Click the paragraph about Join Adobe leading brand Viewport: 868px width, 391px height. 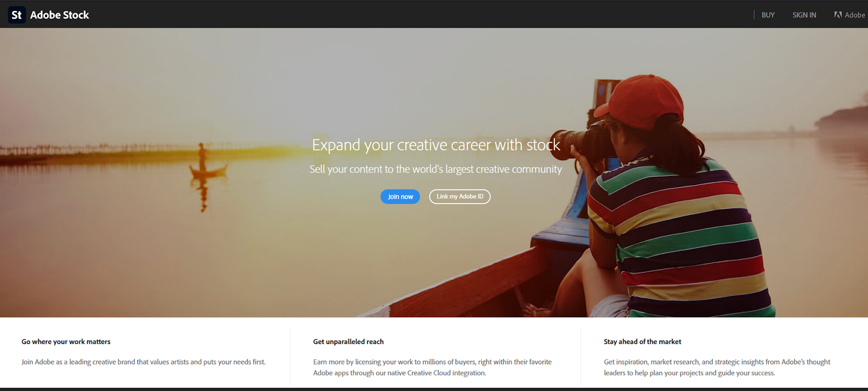144,362
